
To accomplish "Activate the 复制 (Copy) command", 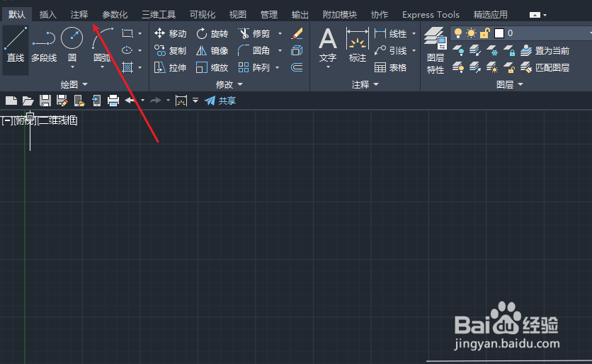I will pyautogui.click(x=170, y=50).
